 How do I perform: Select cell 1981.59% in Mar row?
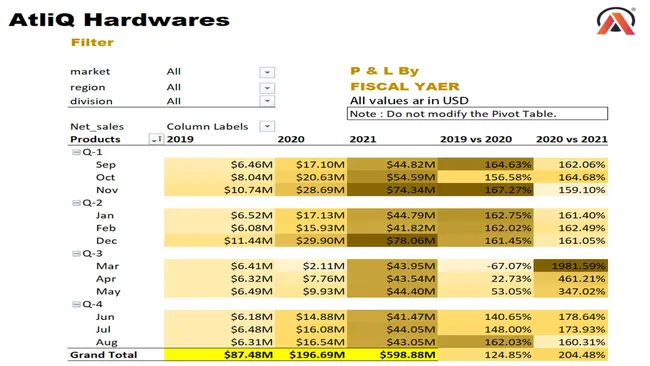pyautogui.click(x=571, y=266)
